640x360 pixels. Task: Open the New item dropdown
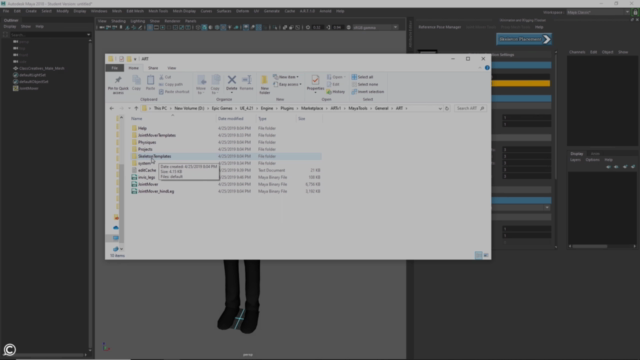coord(286,77)
